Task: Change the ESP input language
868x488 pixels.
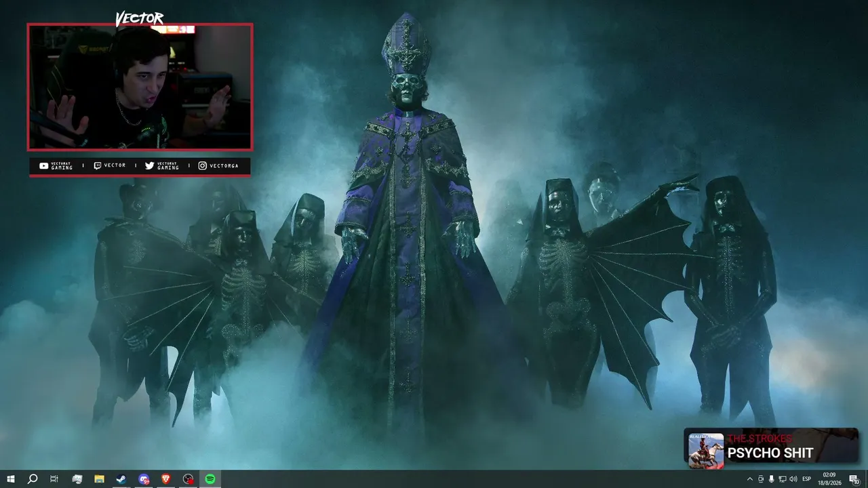Action: (807, 479)
